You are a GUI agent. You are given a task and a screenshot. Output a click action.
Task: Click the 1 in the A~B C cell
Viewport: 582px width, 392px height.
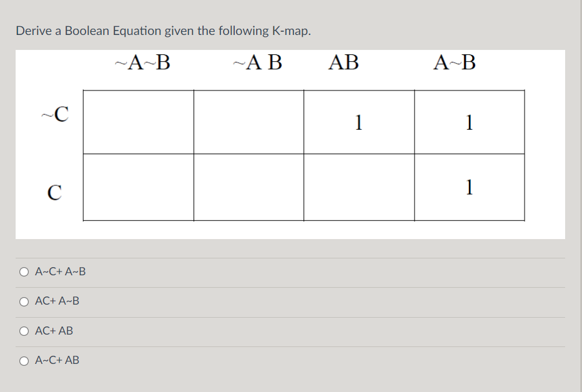(470, 187)
